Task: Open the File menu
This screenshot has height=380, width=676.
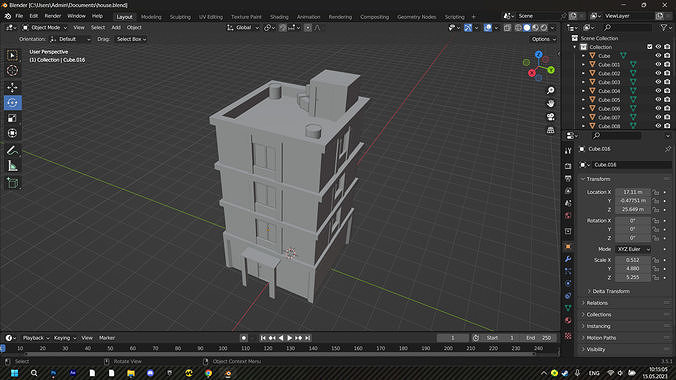Action: coord(19,16)
